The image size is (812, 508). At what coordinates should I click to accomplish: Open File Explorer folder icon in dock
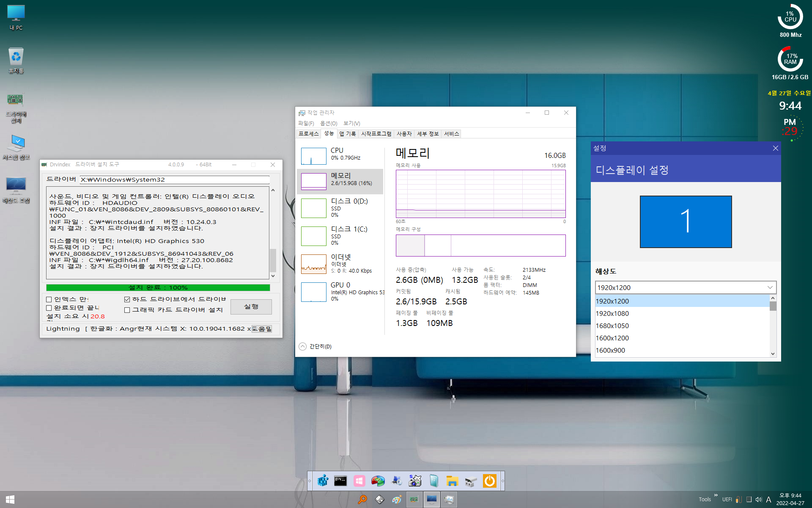[452, 481]
